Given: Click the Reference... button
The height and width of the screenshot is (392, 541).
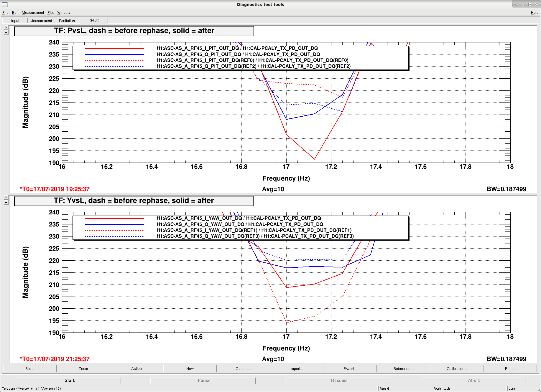Looking at the screenshot, I should click(x=403, y=369).
